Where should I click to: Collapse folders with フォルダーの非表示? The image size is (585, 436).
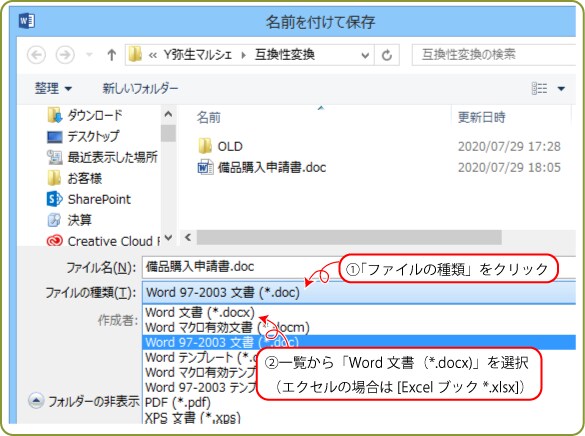point(84,401)
